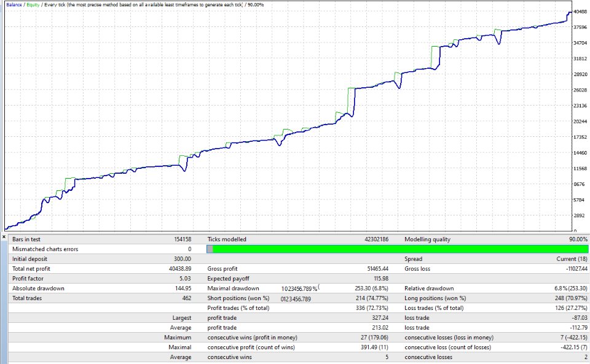Click the Total net profit label

pos(31,269)
